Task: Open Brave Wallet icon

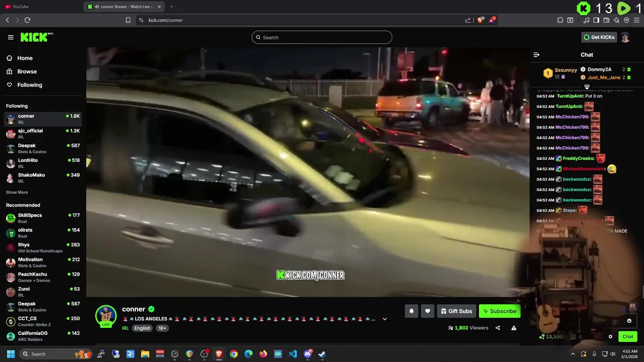Action: coord(606,20)
